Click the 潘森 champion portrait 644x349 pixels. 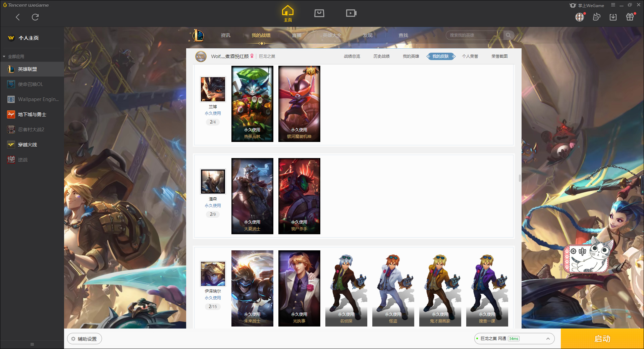coord(213,181)
